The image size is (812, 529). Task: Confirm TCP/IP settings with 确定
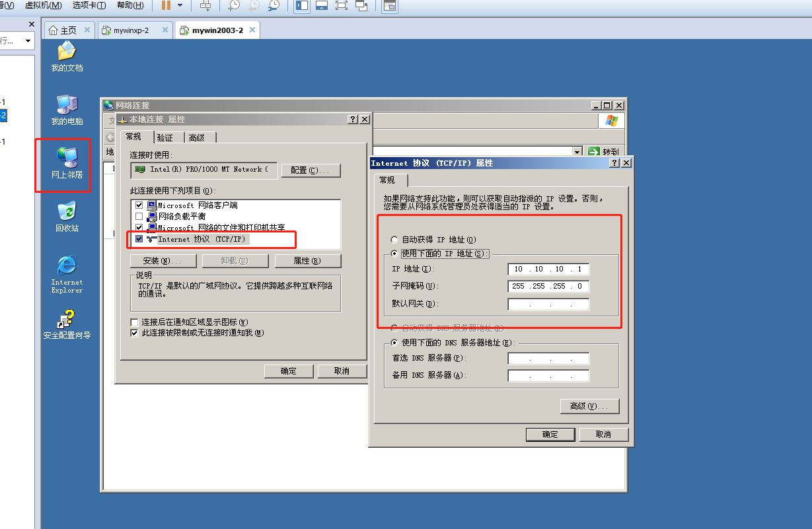(550, 435)
